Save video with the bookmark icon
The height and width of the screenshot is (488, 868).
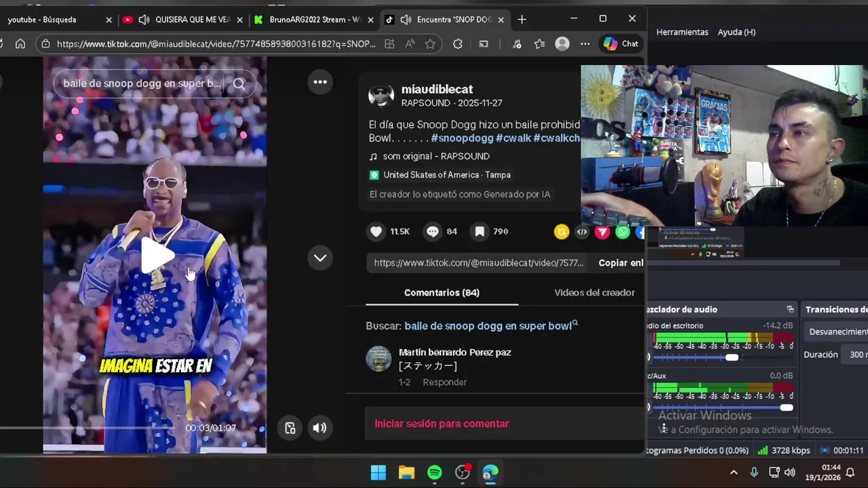(x=479, y=232)
